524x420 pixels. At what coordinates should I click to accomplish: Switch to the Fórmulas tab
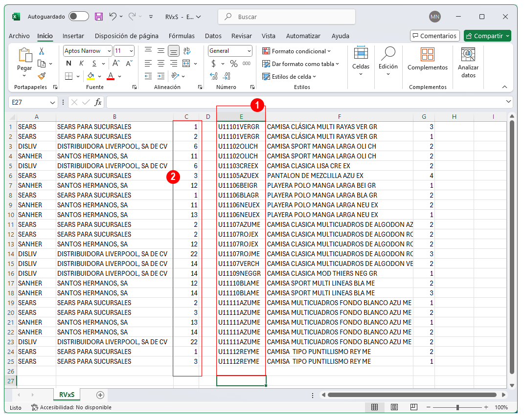tap(182, 36)
